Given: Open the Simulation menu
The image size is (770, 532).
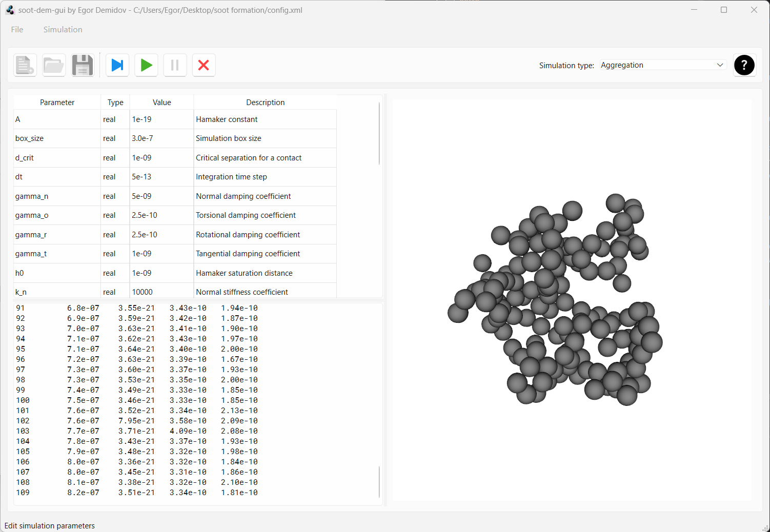Looking at the screenshot, I should click(63, 29).
